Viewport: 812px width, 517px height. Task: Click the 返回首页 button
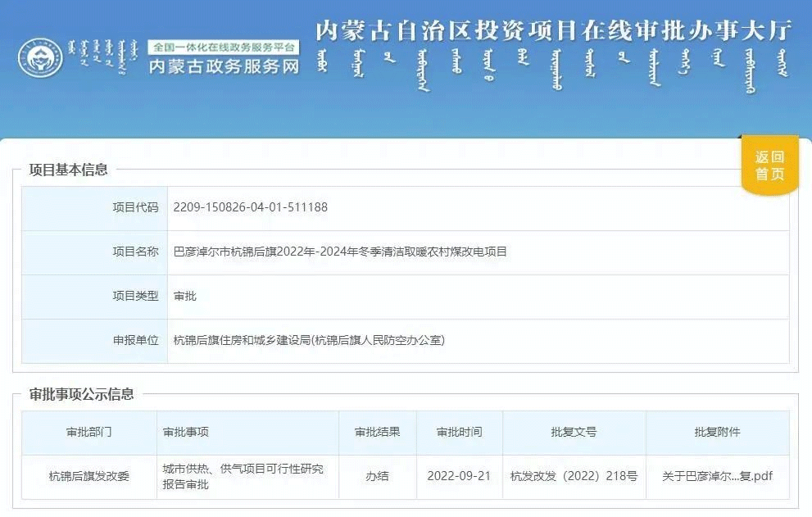pos(769,166)
